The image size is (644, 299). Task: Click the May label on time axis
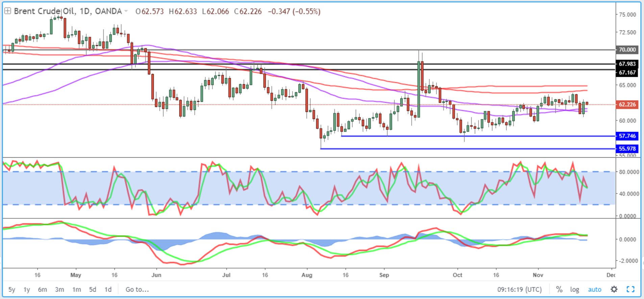76,275
